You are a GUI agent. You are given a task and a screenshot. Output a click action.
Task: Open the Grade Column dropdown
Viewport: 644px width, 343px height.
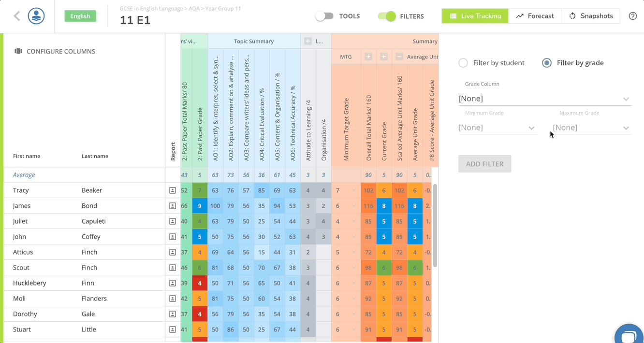(x=545, y=99)
